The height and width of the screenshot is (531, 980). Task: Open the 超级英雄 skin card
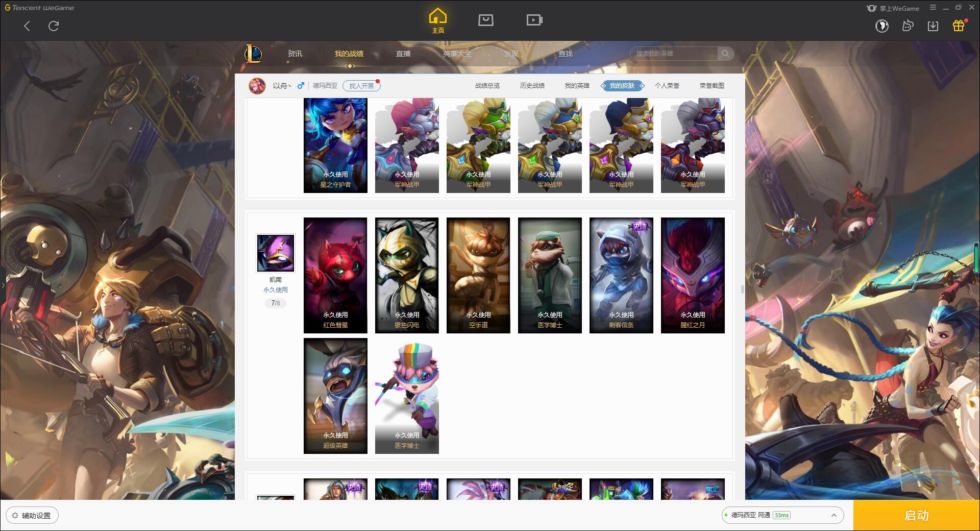click(x=335, y=396)
